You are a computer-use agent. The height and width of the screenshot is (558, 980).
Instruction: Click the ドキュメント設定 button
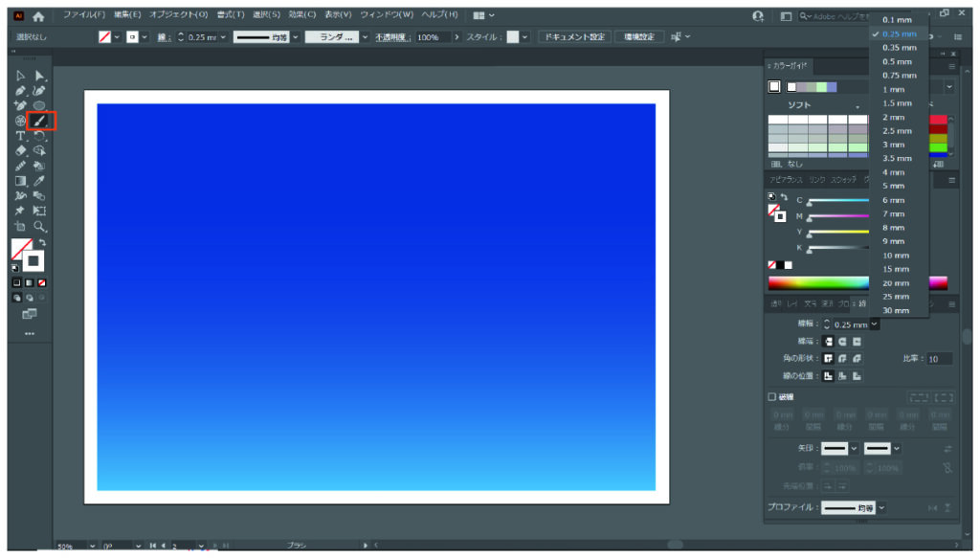click(x=574, y=37)
